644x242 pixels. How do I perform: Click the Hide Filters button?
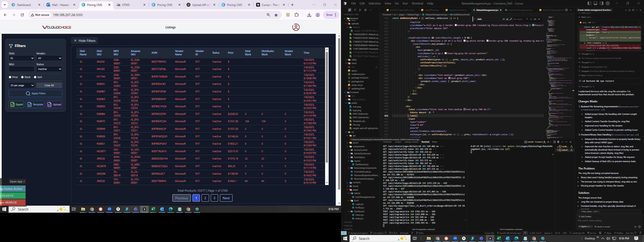pyautogui.click(x=85, y=40)
